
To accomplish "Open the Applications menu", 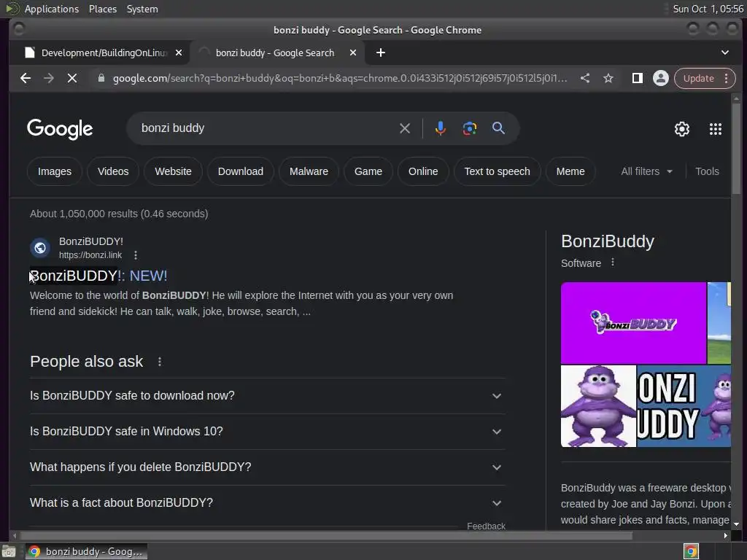I will 52,9.
